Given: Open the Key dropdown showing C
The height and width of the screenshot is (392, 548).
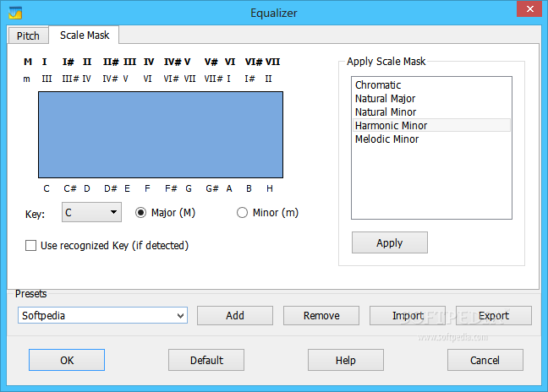Looking at the screenshot, I should [91, 212].
